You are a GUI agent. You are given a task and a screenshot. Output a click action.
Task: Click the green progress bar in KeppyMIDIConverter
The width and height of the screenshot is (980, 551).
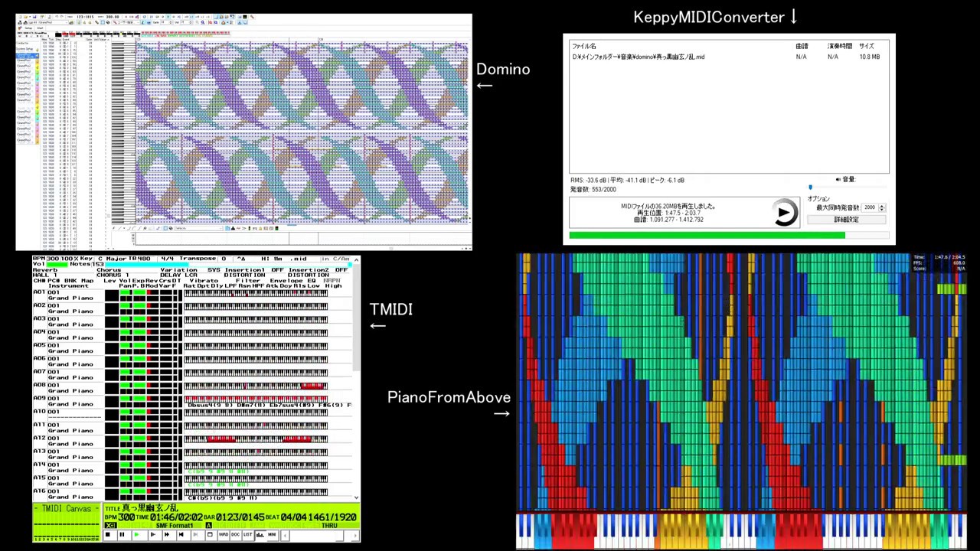tap(729, 236)
